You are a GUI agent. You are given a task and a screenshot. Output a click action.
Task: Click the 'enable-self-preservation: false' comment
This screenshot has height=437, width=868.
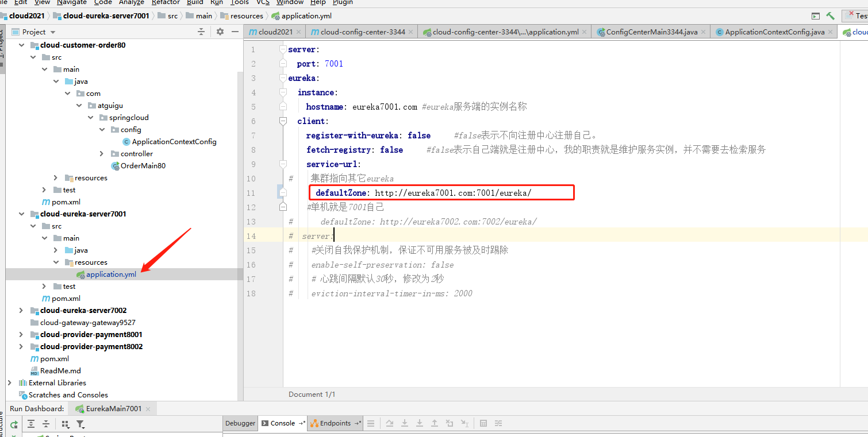point(382,265)
